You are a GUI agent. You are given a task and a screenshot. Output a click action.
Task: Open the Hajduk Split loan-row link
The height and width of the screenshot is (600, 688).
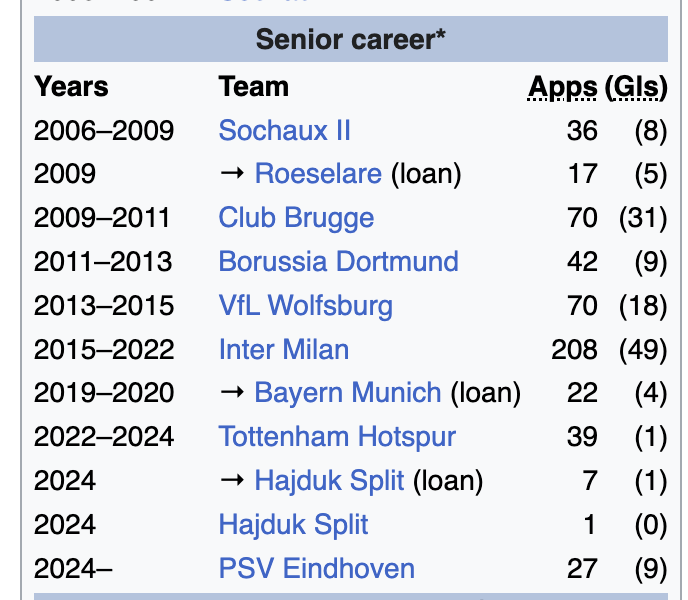(x=329, y=480)
